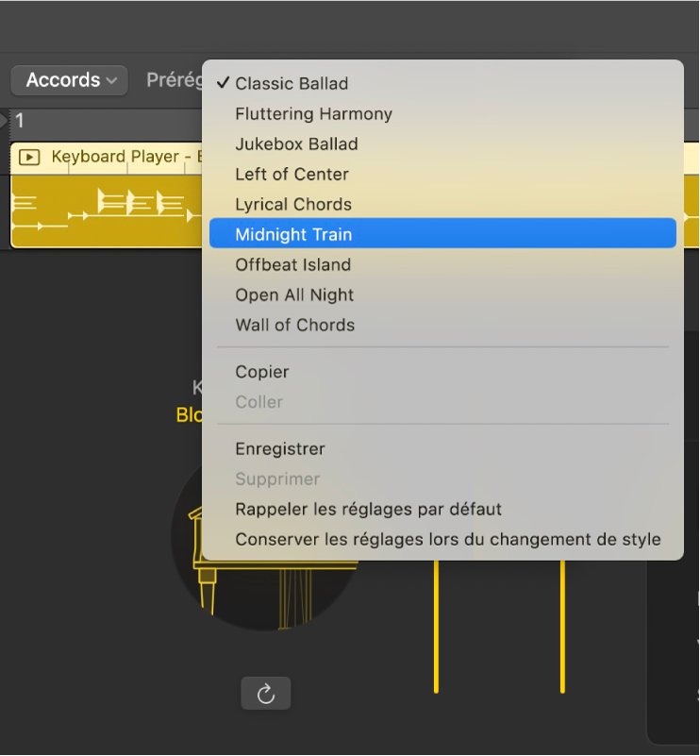
Task: Open the Accords dropdown
Action: (x=70, y=80)
